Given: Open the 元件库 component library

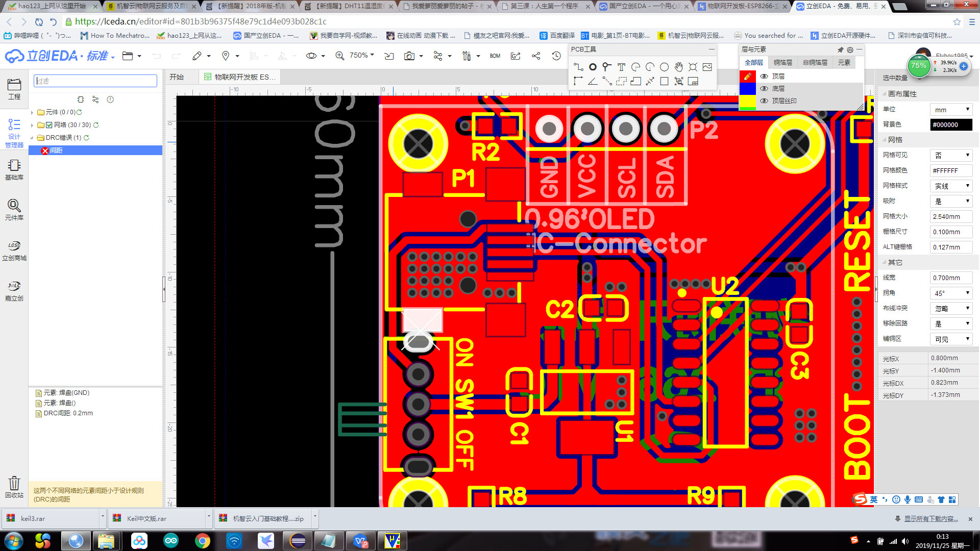Looking at the screenshot, I should pyautogui.click(x=14, y=210).
